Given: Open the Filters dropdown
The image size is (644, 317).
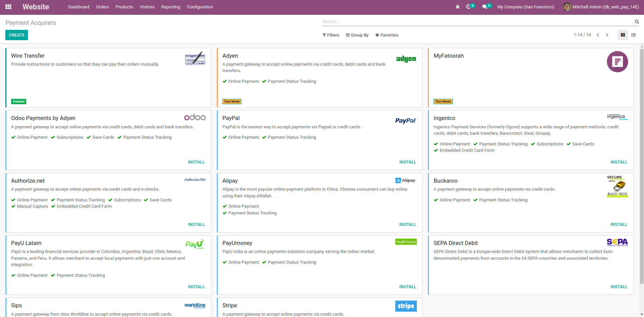Looking at the screenshot, I should tap(331, 35).
